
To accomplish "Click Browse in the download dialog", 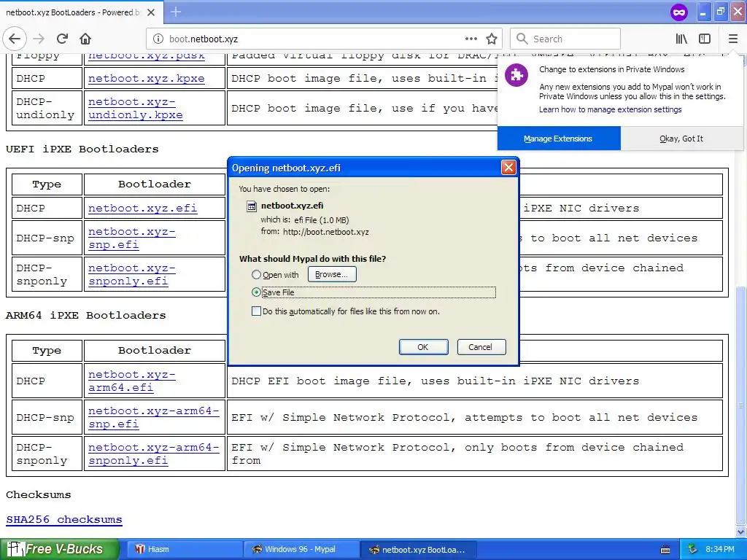I will tap(332, 274).
